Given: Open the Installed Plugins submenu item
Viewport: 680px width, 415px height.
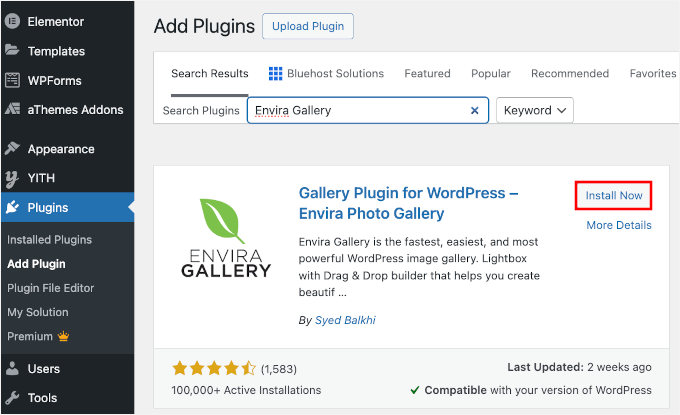Looking at the screenshot, I should coord(49,240).
